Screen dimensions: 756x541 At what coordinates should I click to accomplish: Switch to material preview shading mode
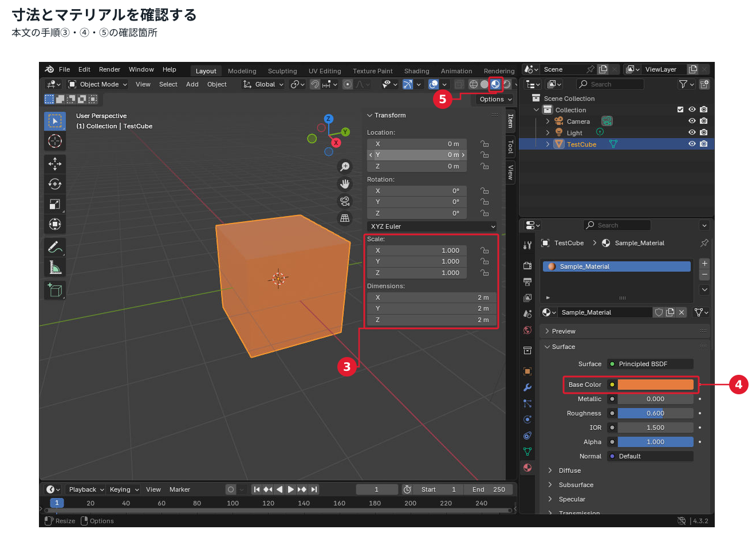coord(495,84)
